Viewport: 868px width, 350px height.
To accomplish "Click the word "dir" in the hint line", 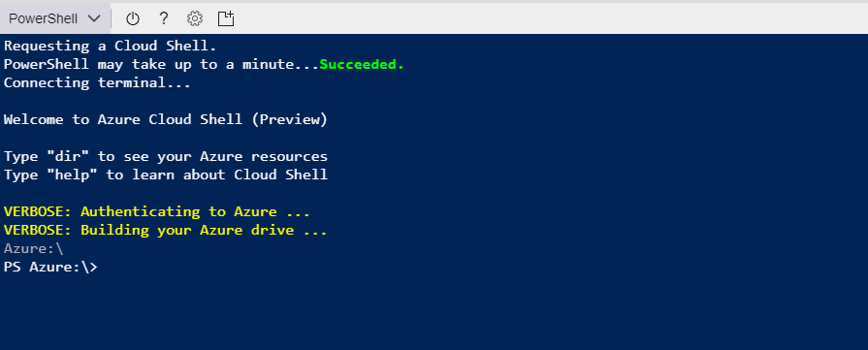I will [72, 156].
